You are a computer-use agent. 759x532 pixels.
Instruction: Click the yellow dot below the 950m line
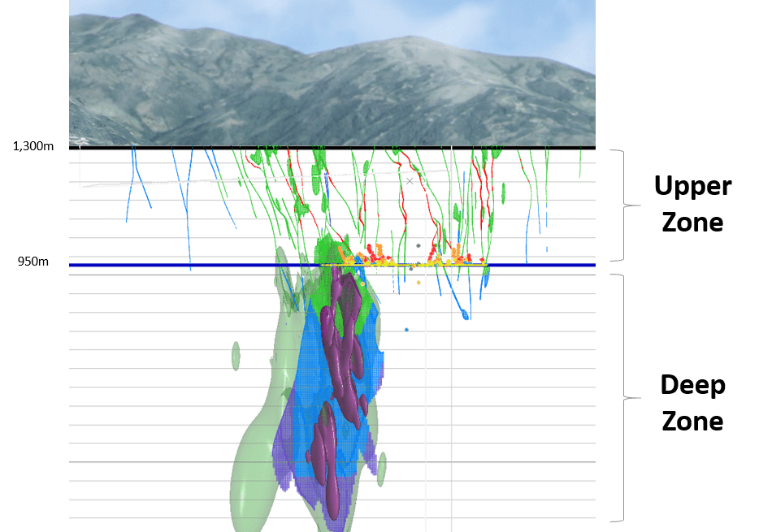pos(419,283)
